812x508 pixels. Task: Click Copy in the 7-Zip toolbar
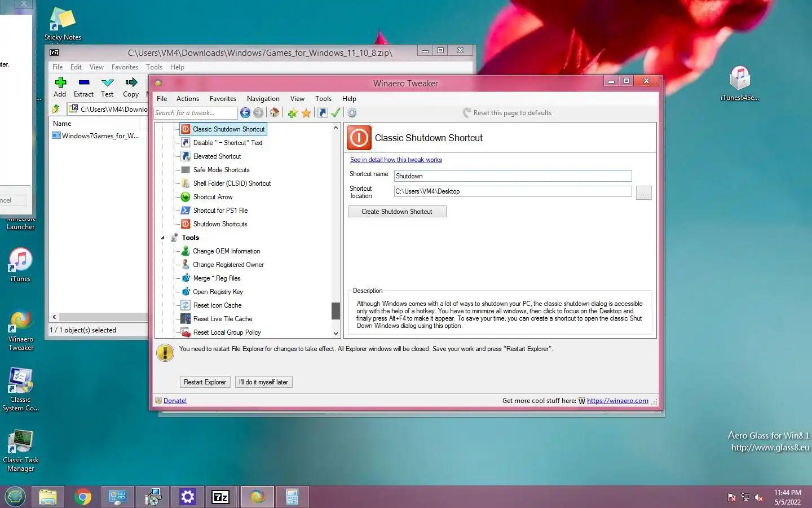[x=131, y=87]
